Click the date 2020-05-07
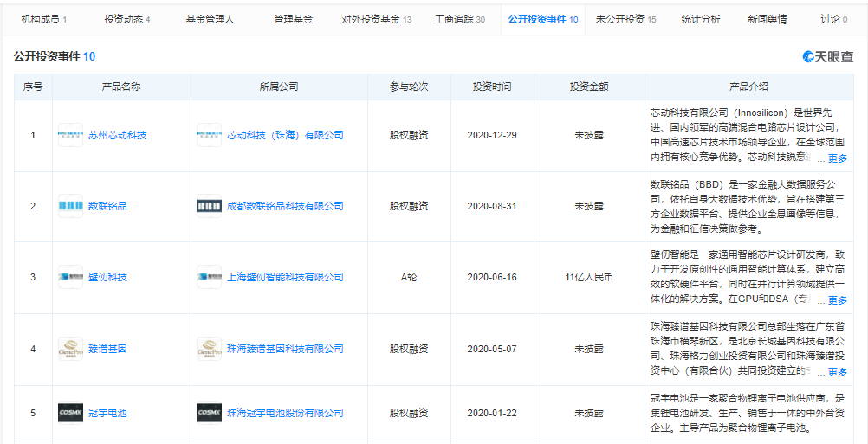This screenshot has width=868, height=444. pos(492,349)
